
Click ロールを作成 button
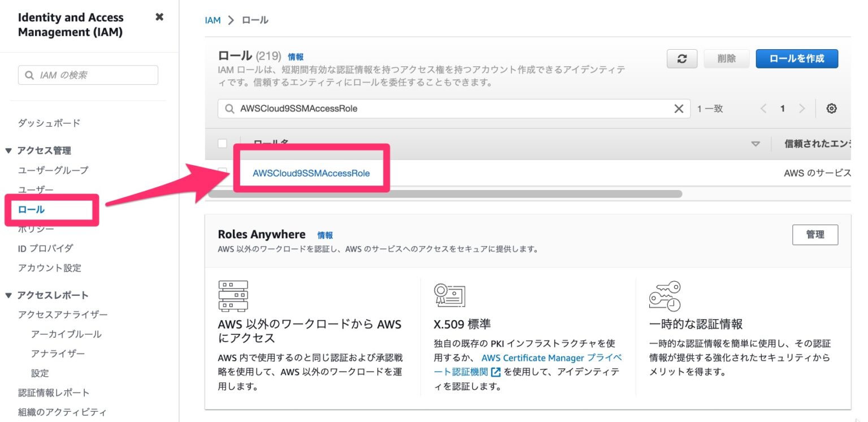point(797,59)
